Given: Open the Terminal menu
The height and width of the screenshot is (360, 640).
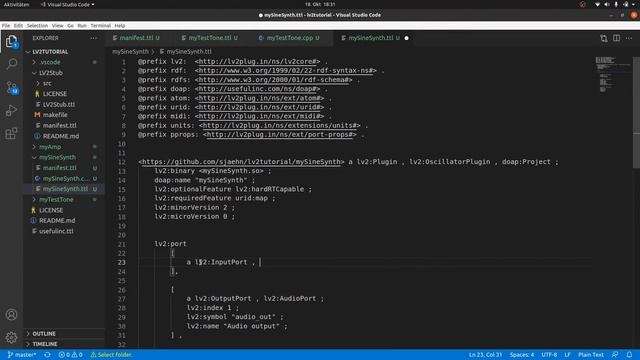Looking at the screenshot, I should coord(100,25).
